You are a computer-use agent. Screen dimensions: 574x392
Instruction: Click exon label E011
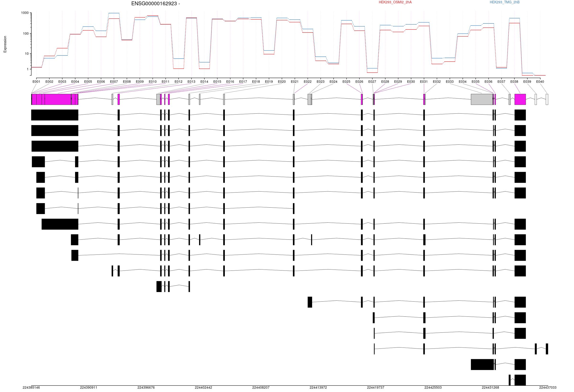point(166,82)
